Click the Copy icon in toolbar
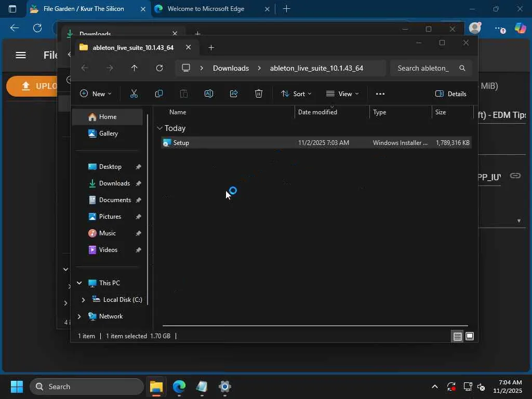Screen dimensions: 532x399 [x=159, y=94]
